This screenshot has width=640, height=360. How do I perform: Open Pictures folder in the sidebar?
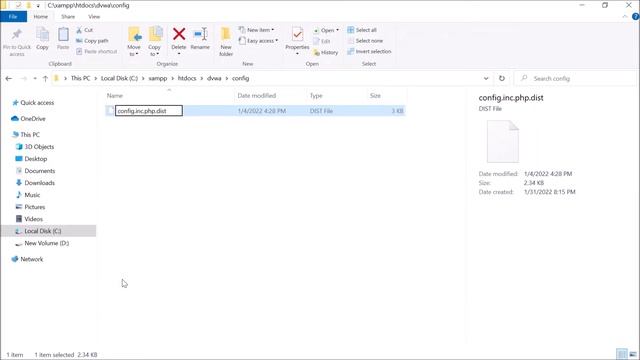click(30, 207)
